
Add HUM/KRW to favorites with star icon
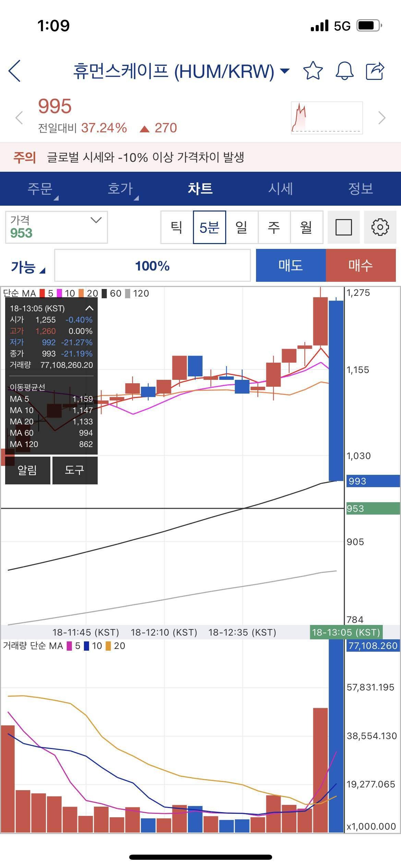(x=313, y=71)
